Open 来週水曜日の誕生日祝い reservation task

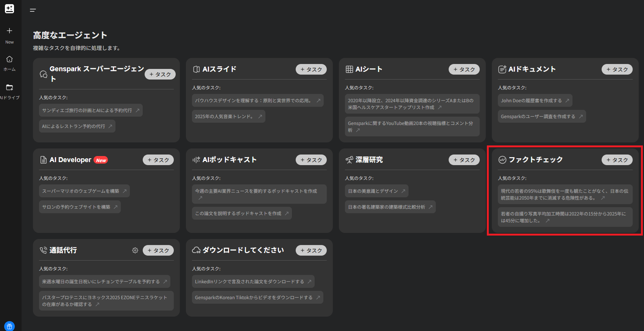pos(104,281)
